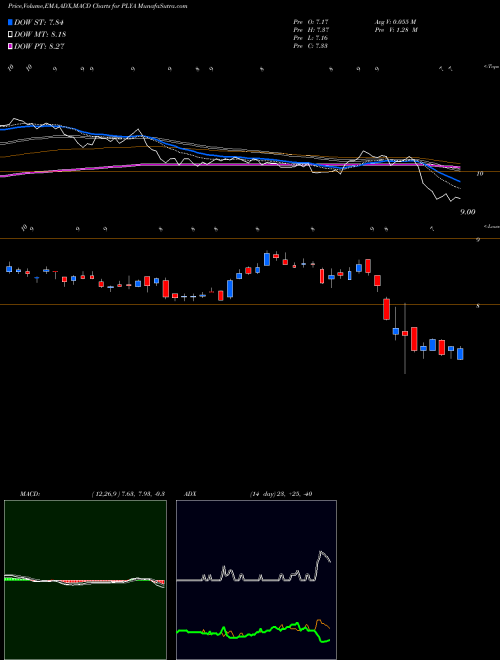Screen dimensions: 500x660
Task: Open the green MACD chart panel
Action: (85, 580)
